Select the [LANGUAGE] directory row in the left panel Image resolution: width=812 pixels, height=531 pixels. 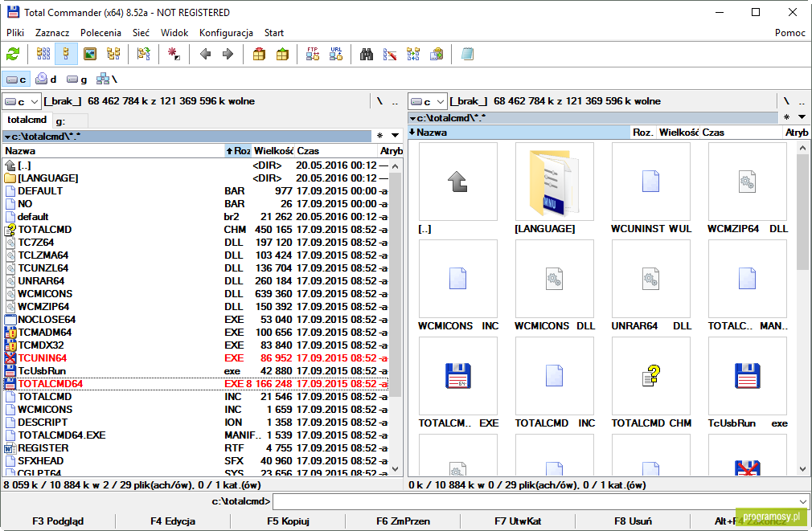pyautogui.click(x=195, y=178)
